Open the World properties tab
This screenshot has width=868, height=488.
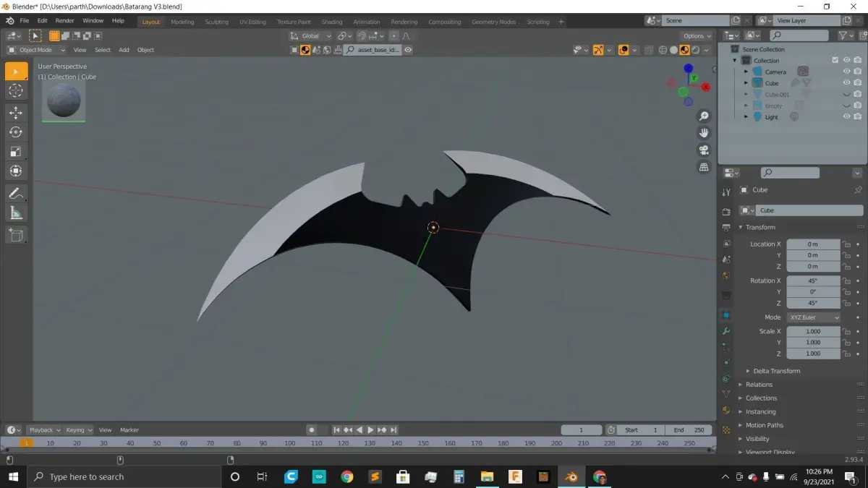(x=726, y=275)
